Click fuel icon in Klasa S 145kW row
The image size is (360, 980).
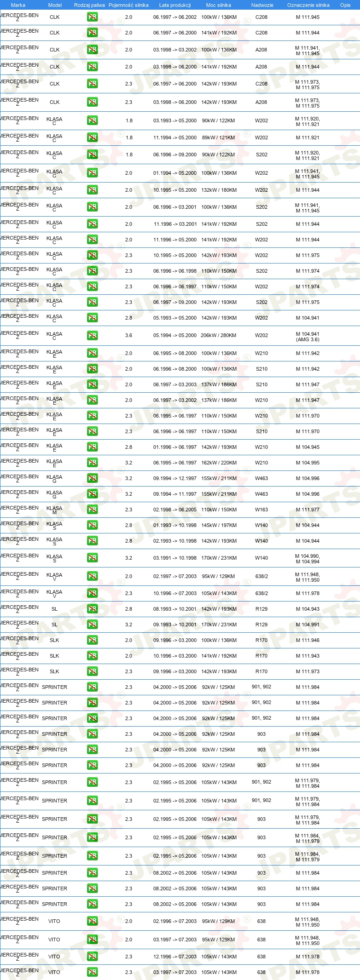pos(92,525)
